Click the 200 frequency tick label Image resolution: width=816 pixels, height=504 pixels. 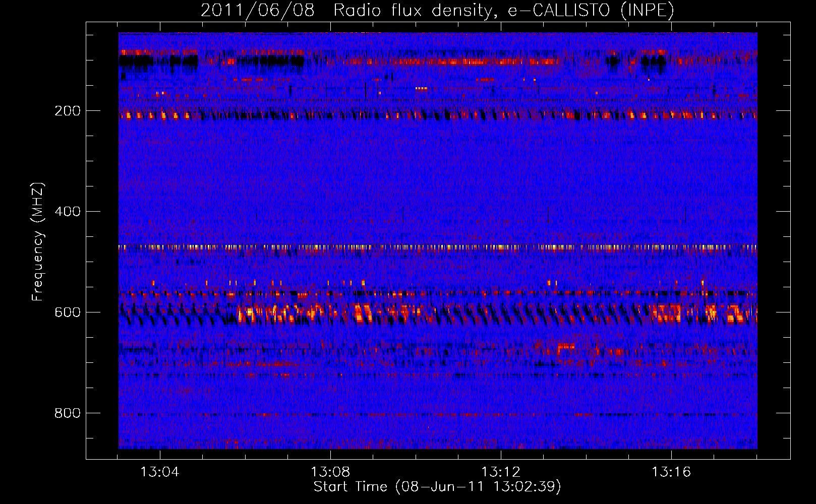coord(68,110)
